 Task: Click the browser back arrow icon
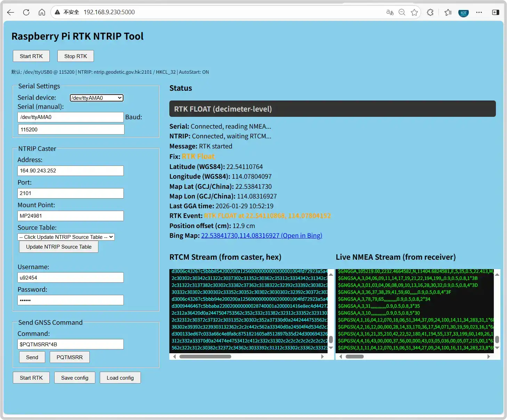(10, 13)
